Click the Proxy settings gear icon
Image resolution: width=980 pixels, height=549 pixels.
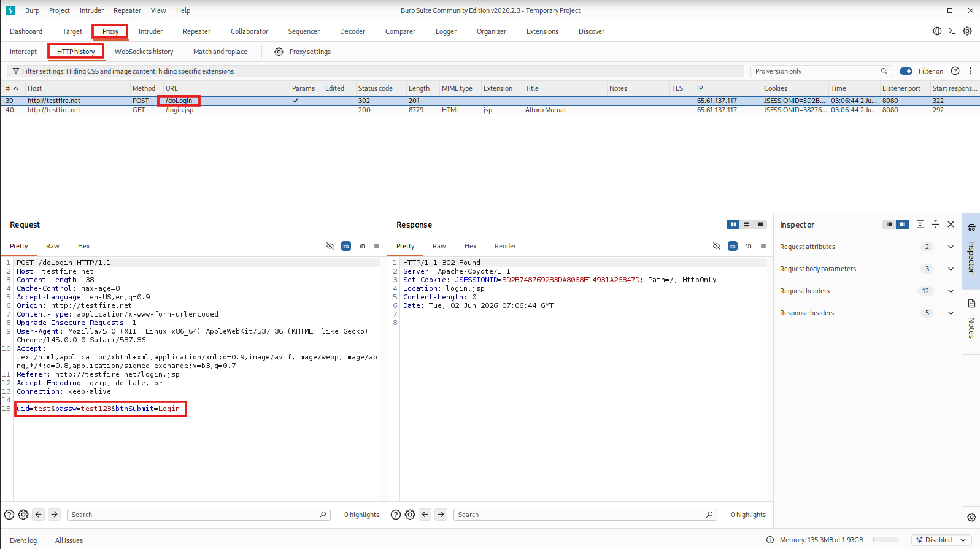279,52
